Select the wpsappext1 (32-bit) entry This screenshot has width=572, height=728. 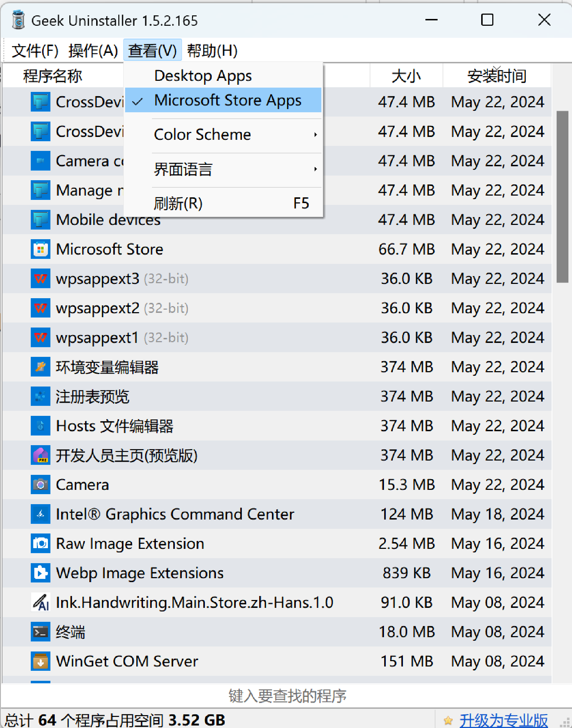pos(122,338)
